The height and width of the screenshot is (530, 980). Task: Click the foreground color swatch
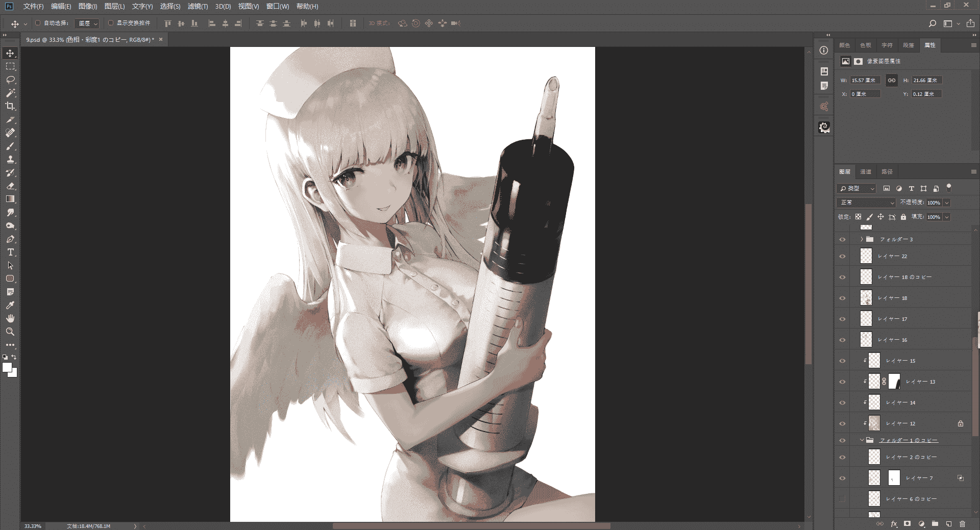(x=7, y=368)
